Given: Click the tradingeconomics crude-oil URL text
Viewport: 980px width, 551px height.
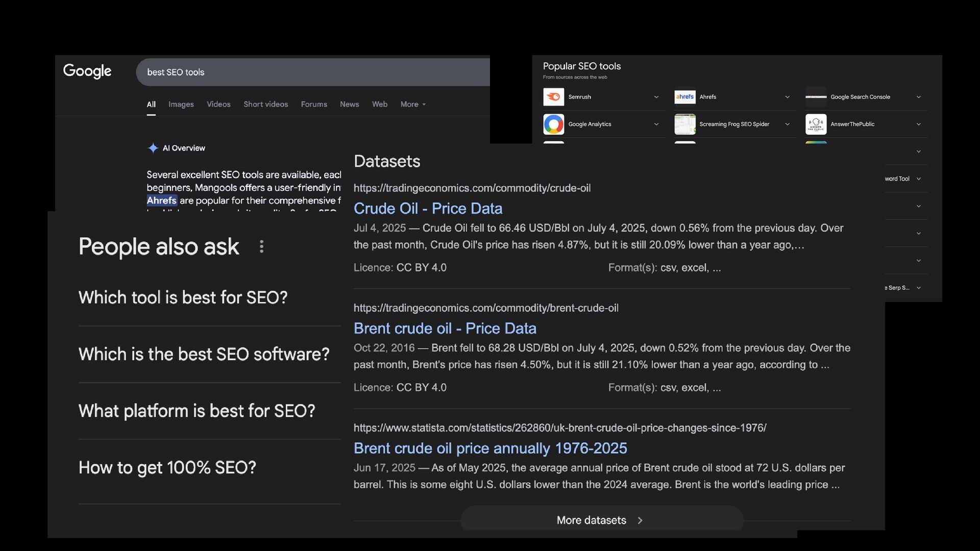Looking at the screenshot, I should 472,188.
